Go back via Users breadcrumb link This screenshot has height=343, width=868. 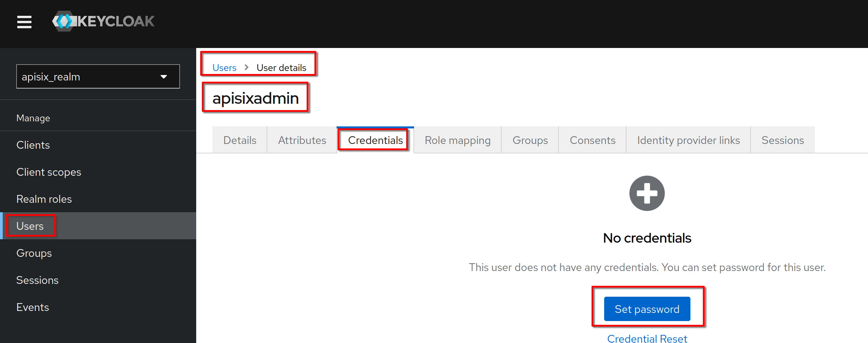click(224, 68)
